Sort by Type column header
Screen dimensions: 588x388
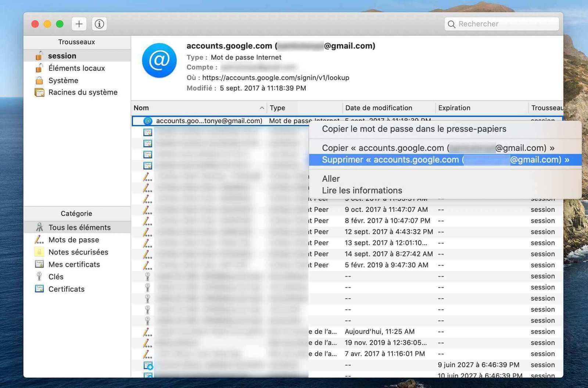[305, 108]
